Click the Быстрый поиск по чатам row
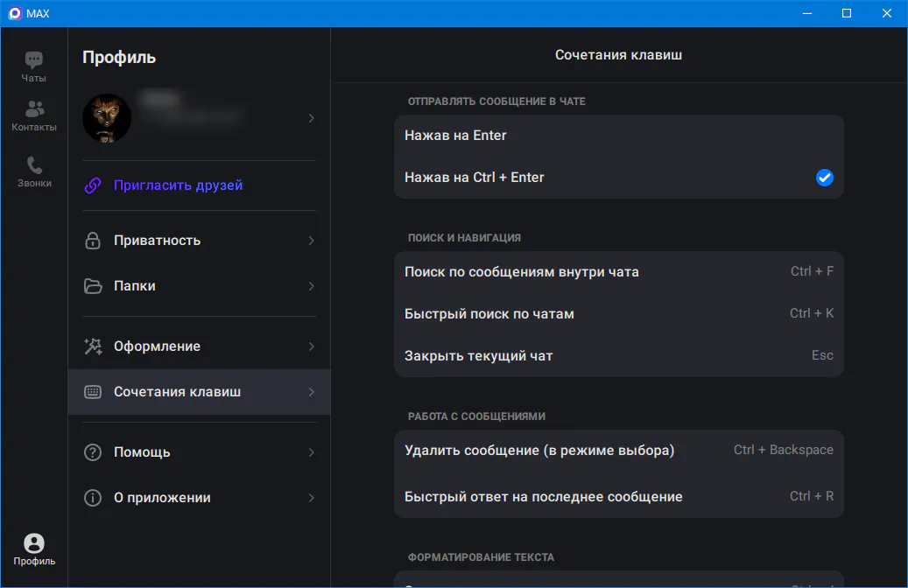Image resolution: width=908 pixels, height=588 pixels. (x=618, y=313)
